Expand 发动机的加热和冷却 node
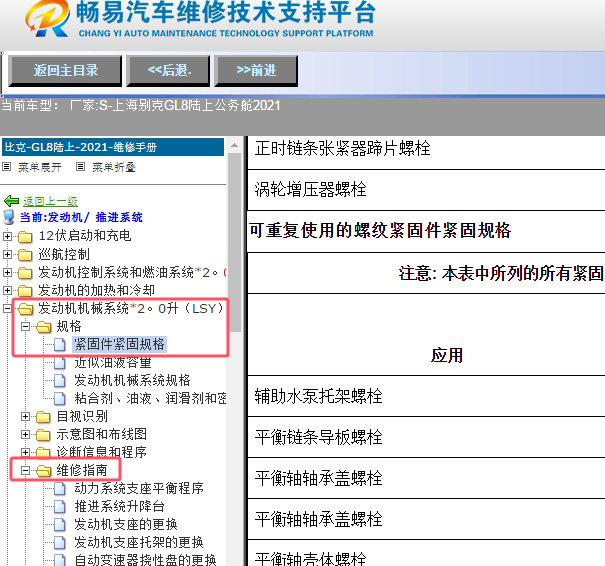 click(x=7, y=290)
